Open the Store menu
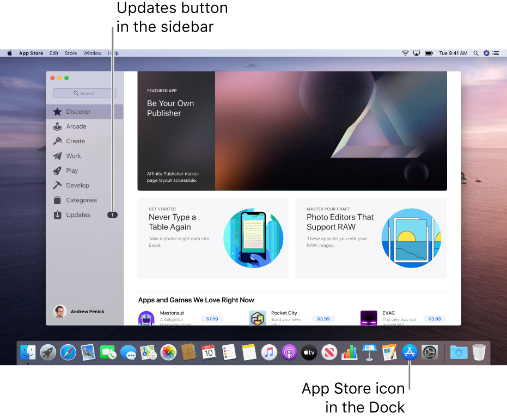 (71, 53)
